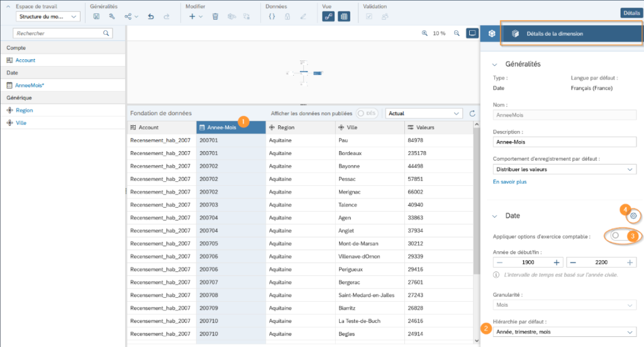Enable the fiscal year options switch

point(619,236)
